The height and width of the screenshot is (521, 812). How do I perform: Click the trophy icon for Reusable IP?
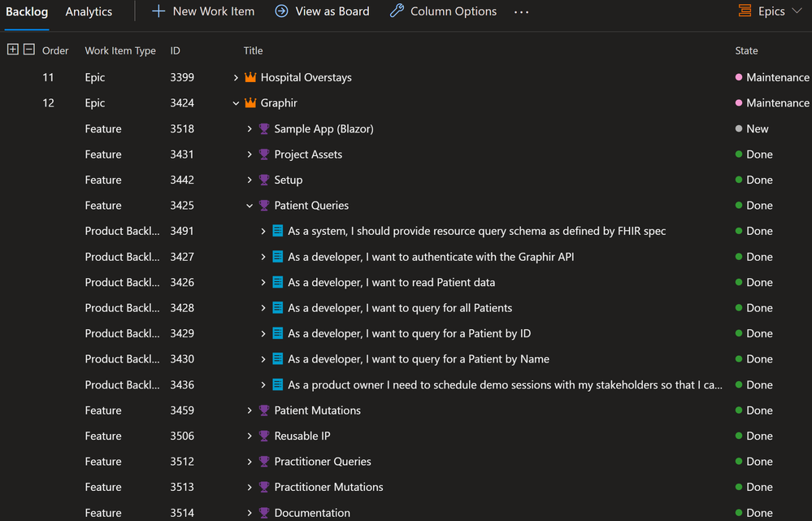click(263, 436)
